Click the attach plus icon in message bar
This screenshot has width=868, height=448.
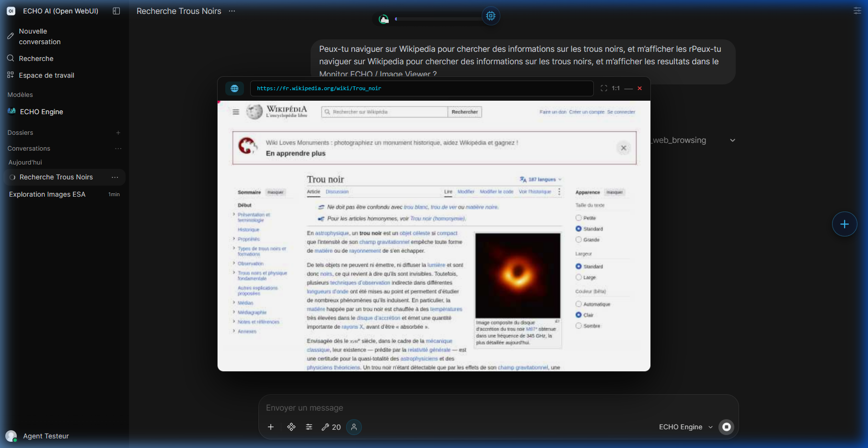(x=271, y=427)
